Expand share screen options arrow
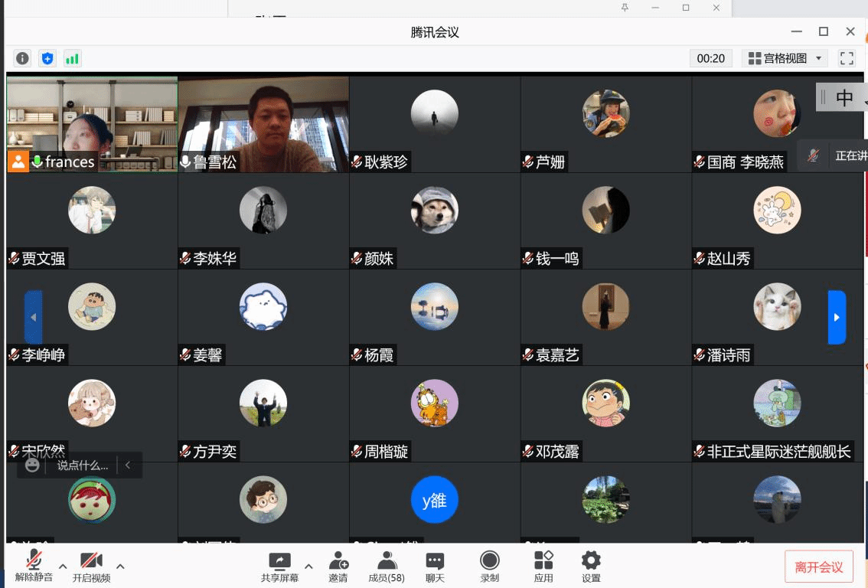Screen dimensions: 868x588 pyautogui.click(x=308, y=567)
